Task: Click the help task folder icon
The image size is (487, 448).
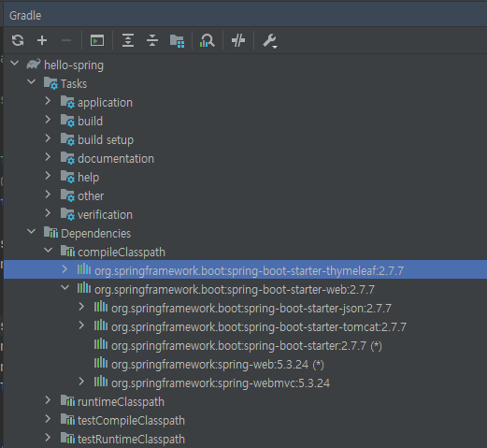Action: tap(67, 177)
